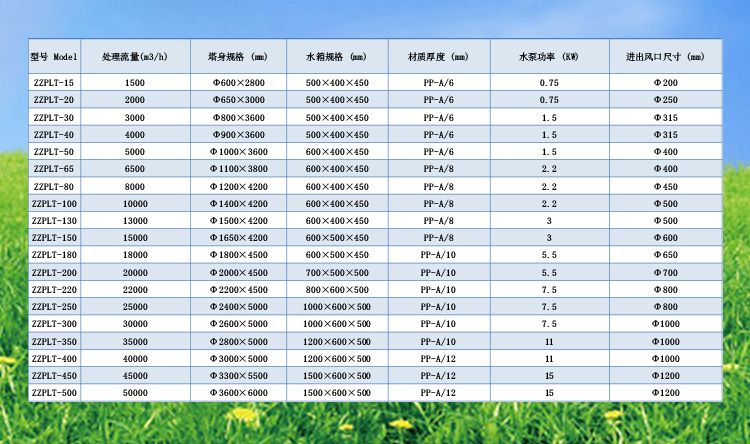Click tower spec Φ1800×4500
Viewport: 750px width, 444px height.
pyautogui.click(x=239, y=255)
